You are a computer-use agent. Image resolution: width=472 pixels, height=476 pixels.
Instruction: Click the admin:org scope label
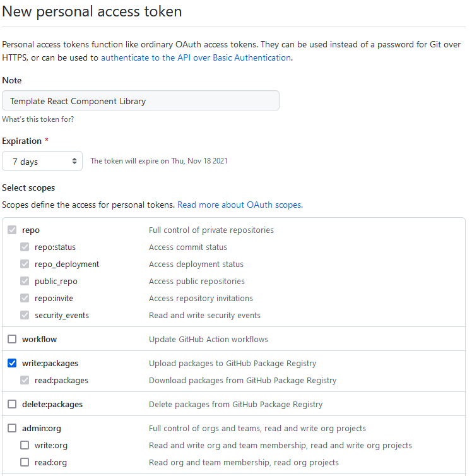(x=41, y=428)
